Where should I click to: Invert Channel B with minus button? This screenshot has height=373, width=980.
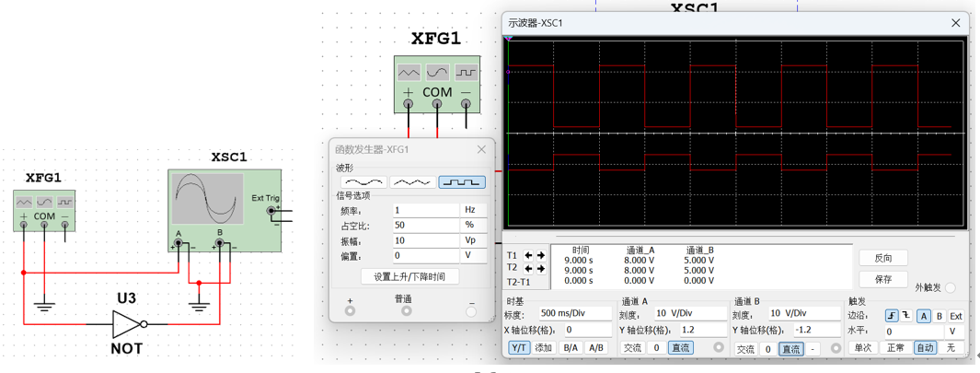[812, 348]
